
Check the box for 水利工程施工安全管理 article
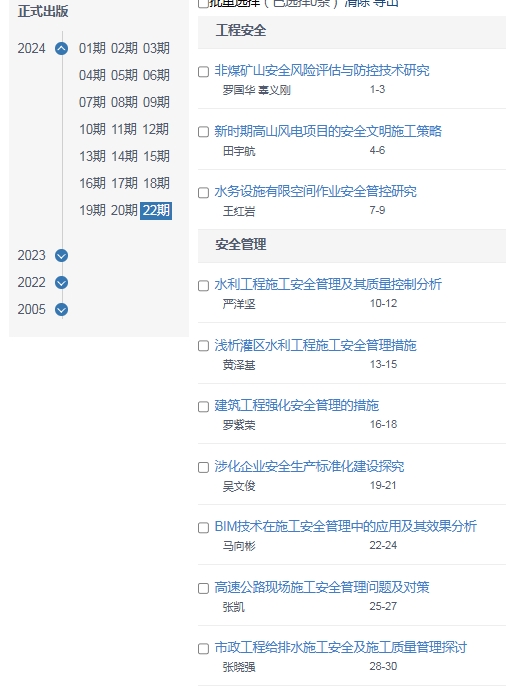[x=203, y=285]
